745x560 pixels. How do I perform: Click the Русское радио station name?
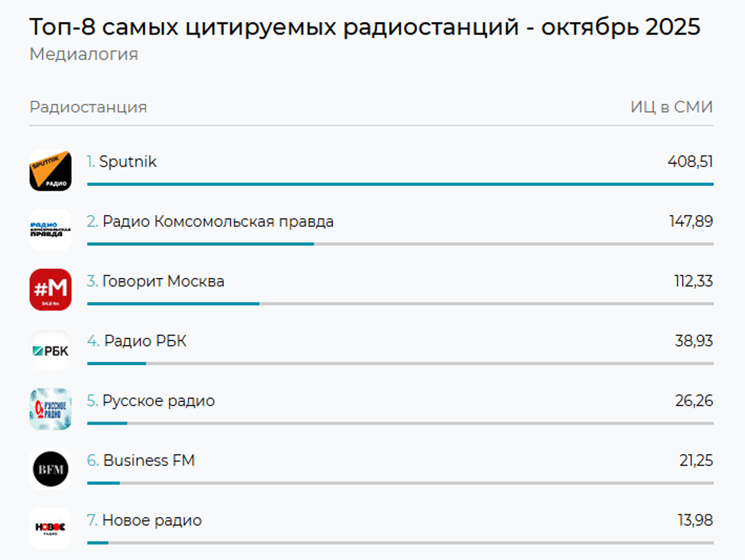click(x=158, y=401)
